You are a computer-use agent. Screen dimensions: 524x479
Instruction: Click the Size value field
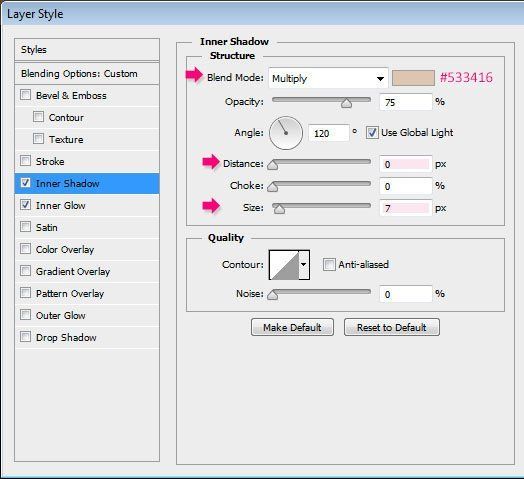pos(406,208)
